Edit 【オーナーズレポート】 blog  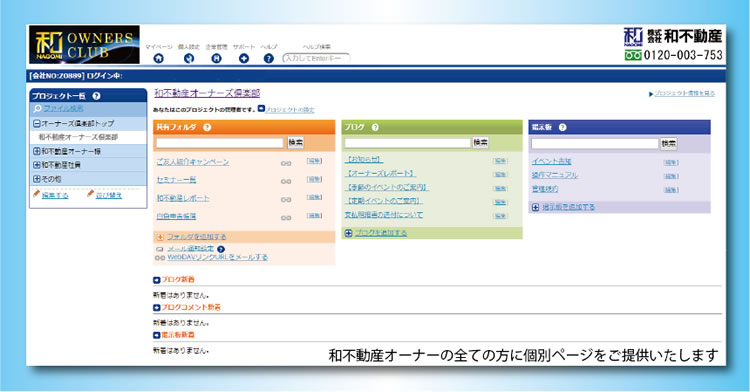tap(500, 175)
